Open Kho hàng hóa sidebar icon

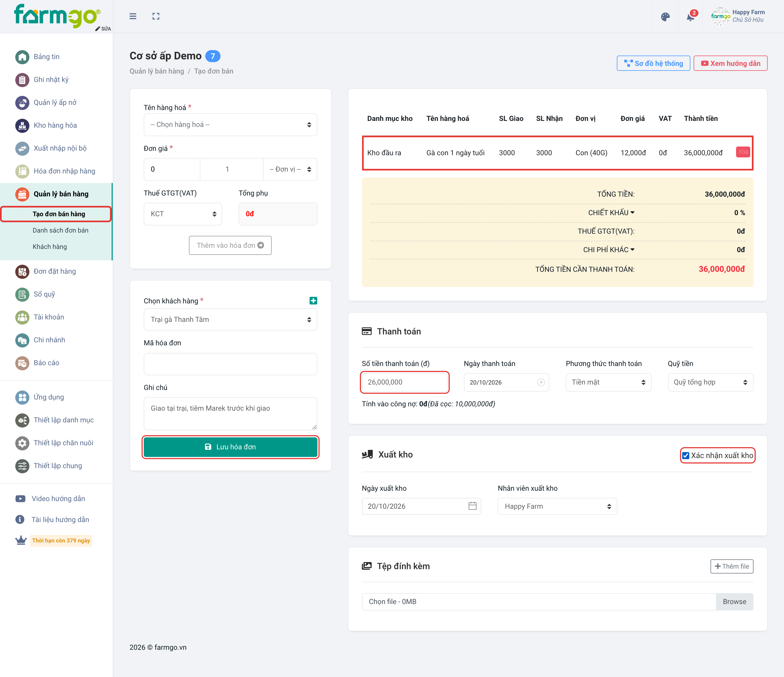point(22,126)
